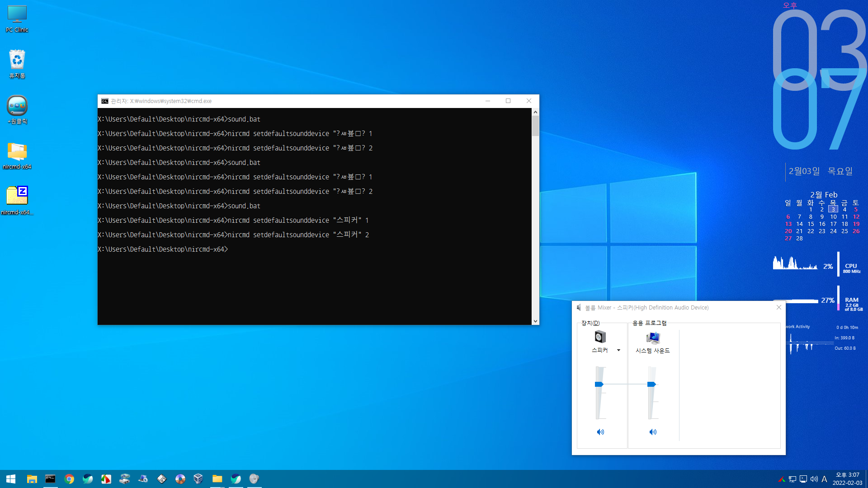The image size is (868, 488).
Task: Toggle the IME language indicator A
Action: tap(824, 479)
